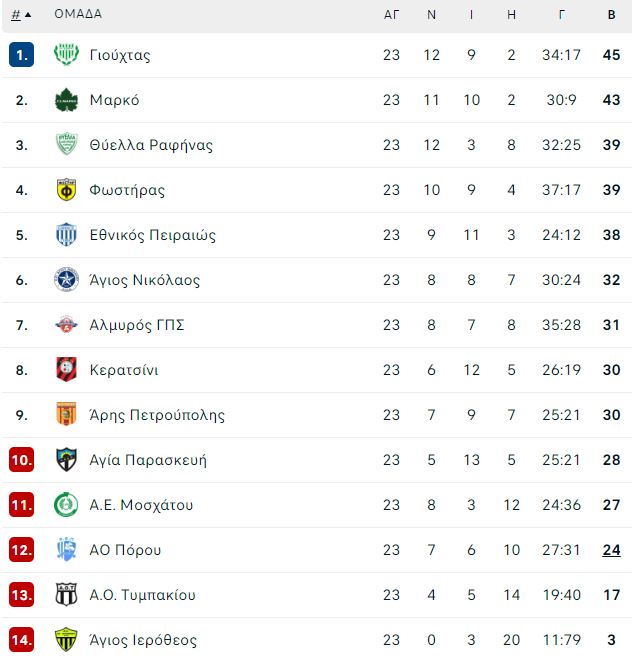Click the red-black Κερατσίνι team crest
632x660 pixels.
tap(67, 369)
